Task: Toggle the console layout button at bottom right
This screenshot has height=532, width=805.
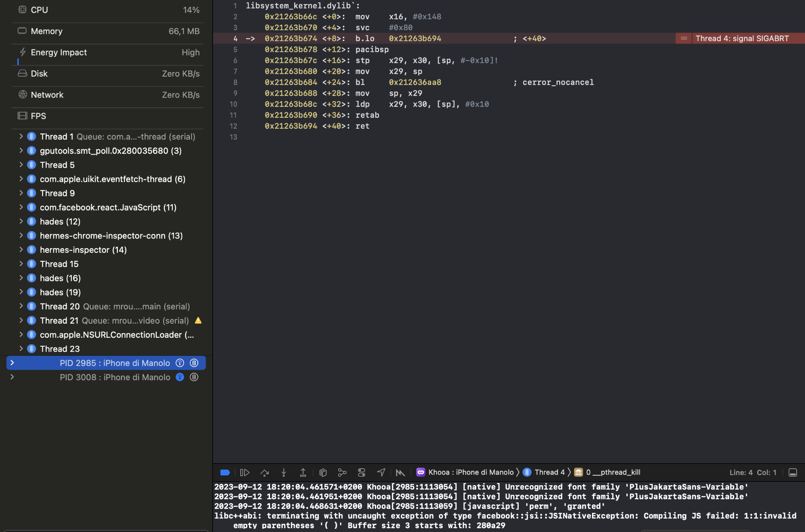Action: 792,472
